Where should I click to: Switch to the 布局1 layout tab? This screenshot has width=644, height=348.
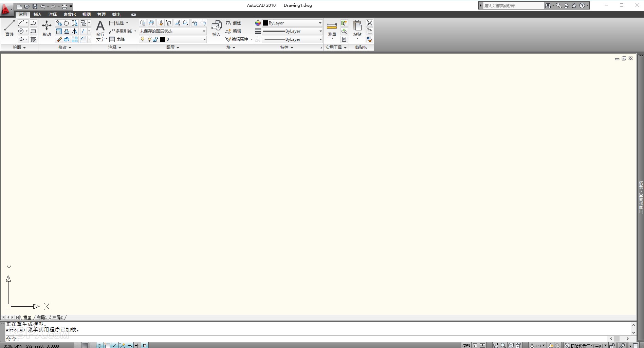pyautogui.click(x=41, y=317)
